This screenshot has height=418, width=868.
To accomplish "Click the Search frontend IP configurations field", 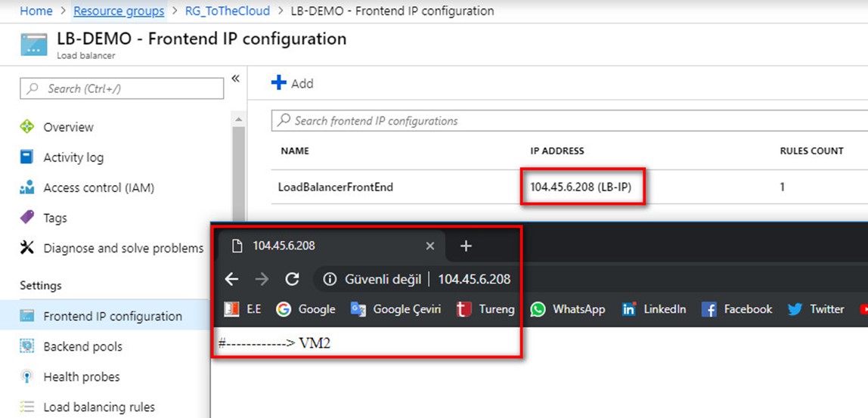I will [x=569, y=121].
